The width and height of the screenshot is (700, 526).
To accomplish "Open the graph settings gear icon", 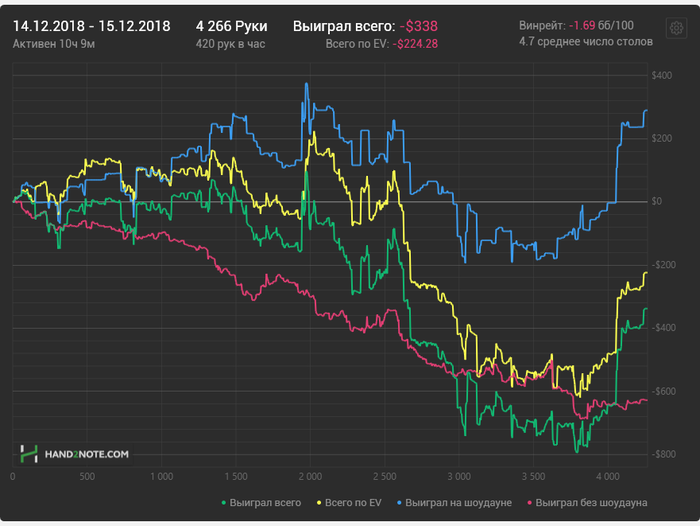I will pyautogui.click(x=676, y=28).
